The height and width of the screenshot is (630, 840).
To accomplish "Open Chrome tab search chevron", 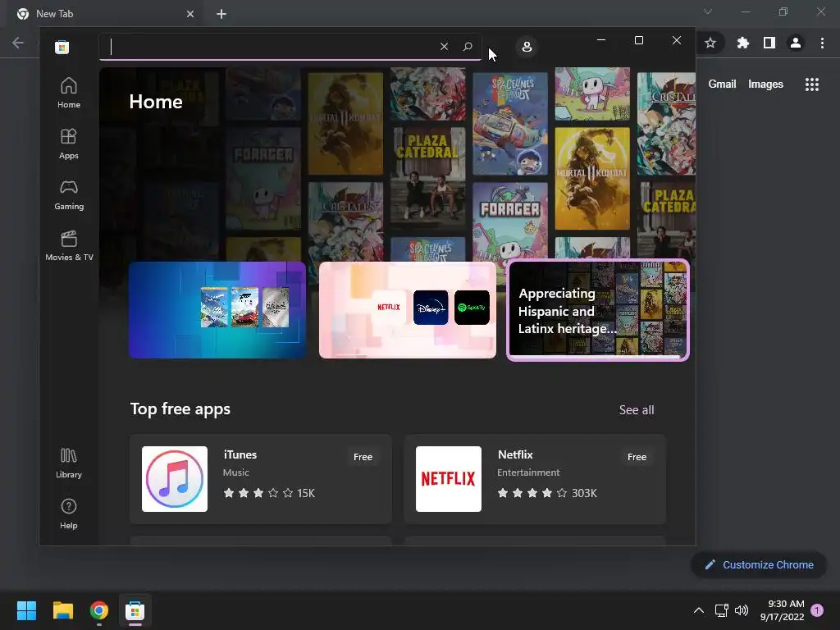I will pyautogui.click(x=708, y=11).
